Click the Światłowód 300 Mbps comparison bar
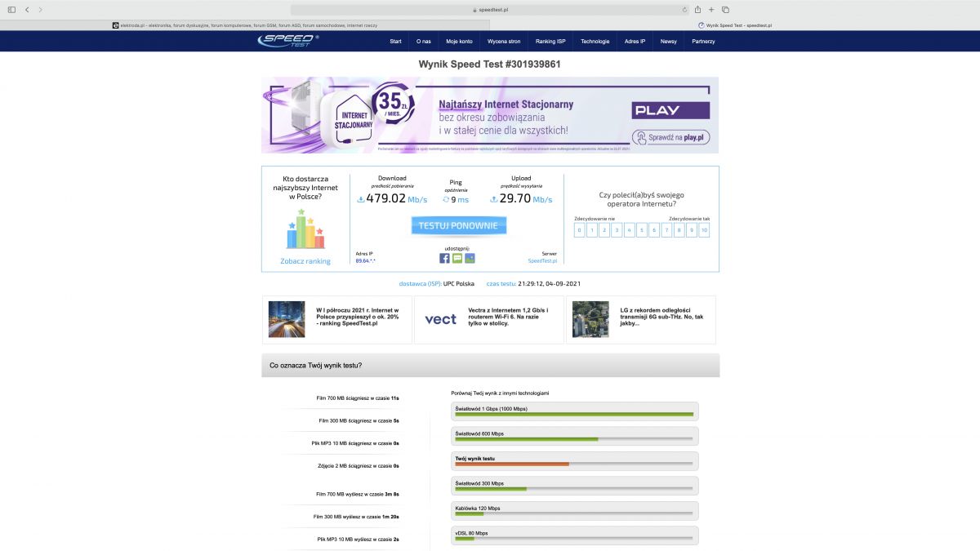 pyautogui.click(x=575, y=486)
